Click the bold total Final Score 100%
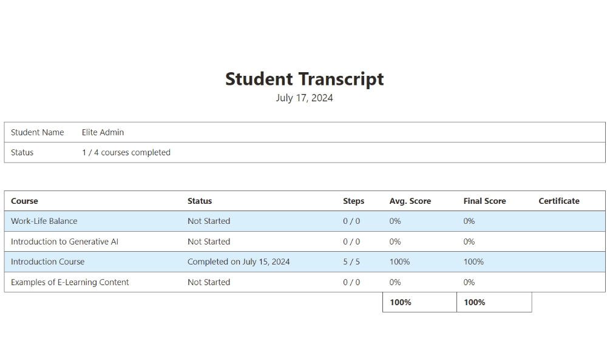This screenshot has width=607, height=364. pos(474,302)
